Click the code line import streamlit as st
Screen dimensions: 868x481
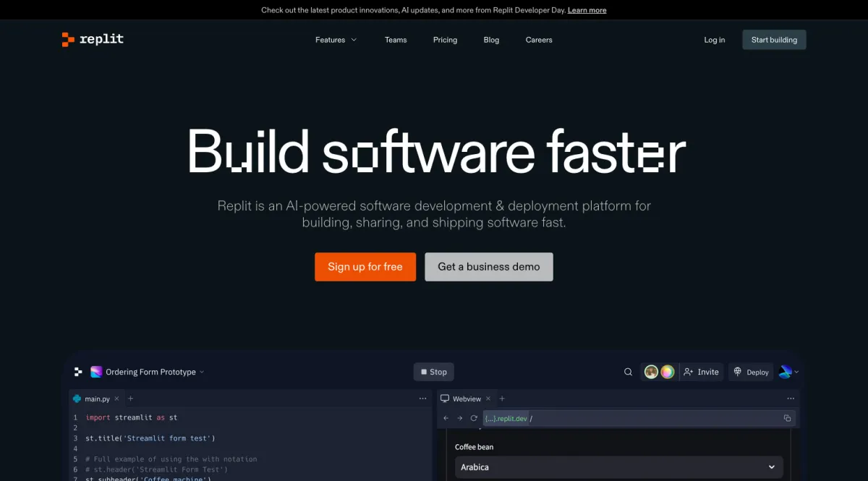pos(131,417)
